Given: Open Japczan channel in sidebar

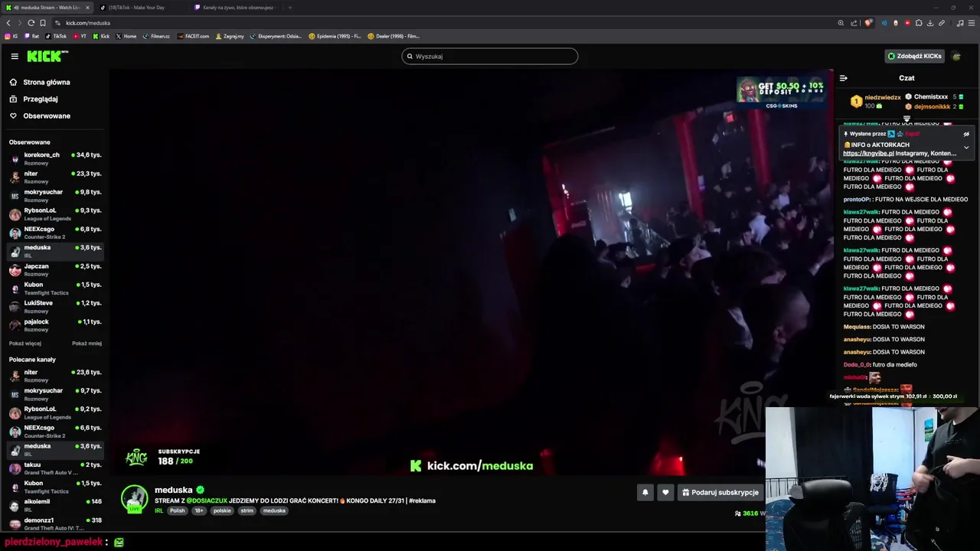Looking at the screenshot, I should [55, 269].
